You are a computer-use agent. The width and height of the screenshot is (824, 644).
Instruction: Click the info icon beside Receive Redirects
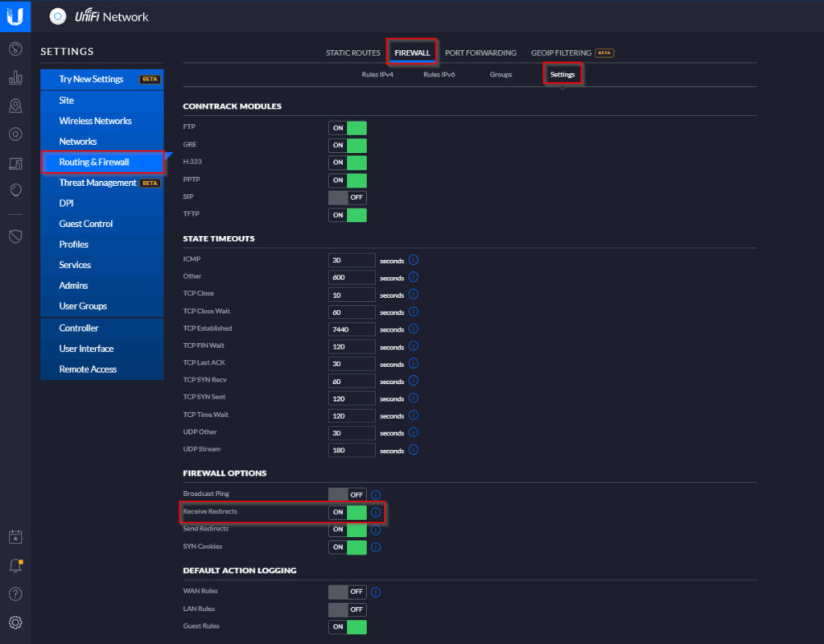tap(375, 512)
